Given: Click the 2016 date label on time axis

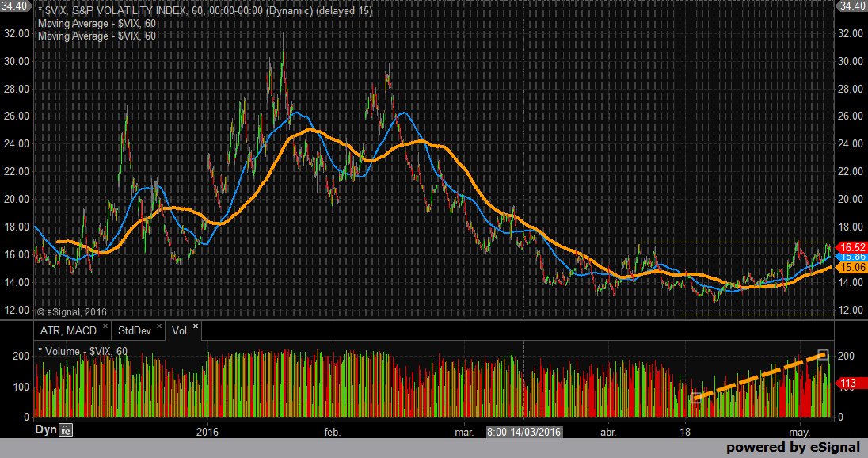Looking at the screenshot, I should click(207, 432).
